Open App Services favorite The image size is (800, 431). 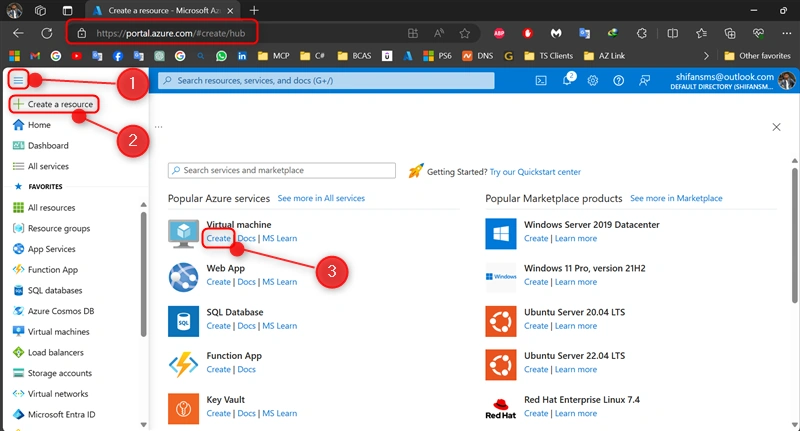[44, 249]
